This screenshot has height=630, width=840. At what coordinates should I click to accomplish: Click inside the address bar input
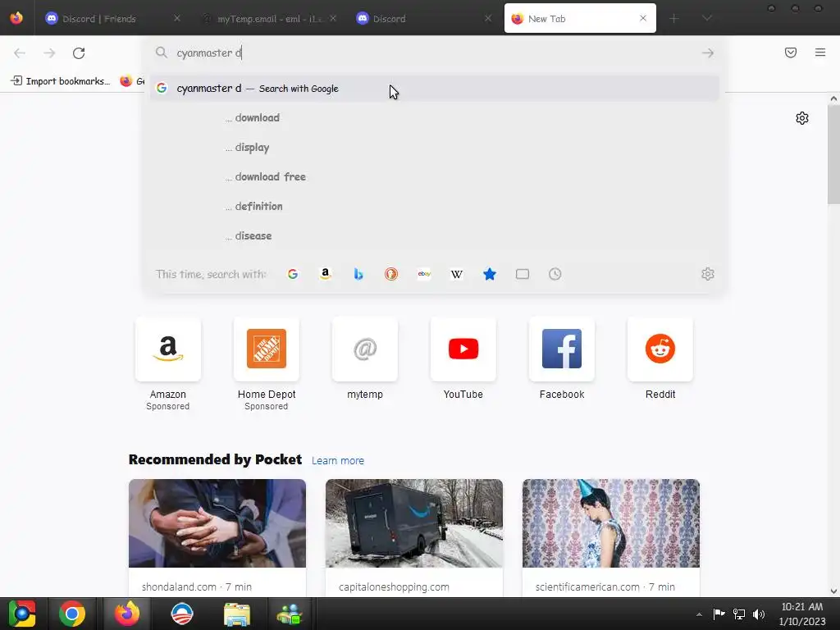point(434,53)
